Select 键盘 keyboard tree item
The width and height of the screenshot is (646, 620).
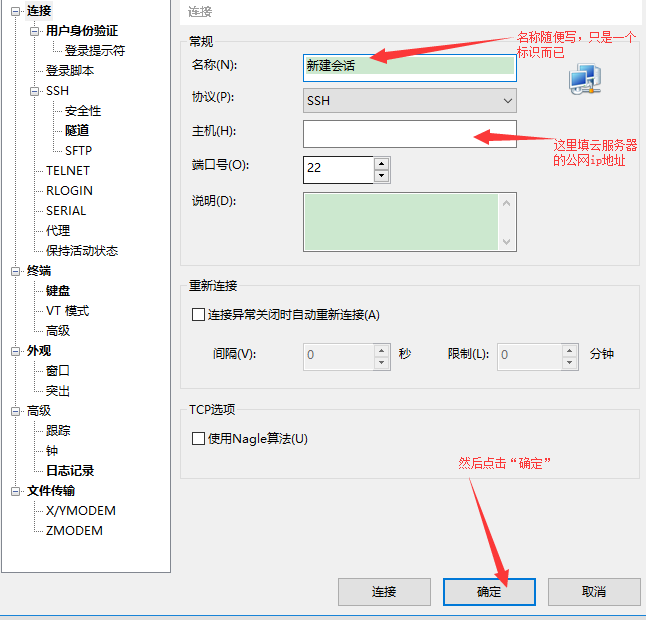pos(58,291)
